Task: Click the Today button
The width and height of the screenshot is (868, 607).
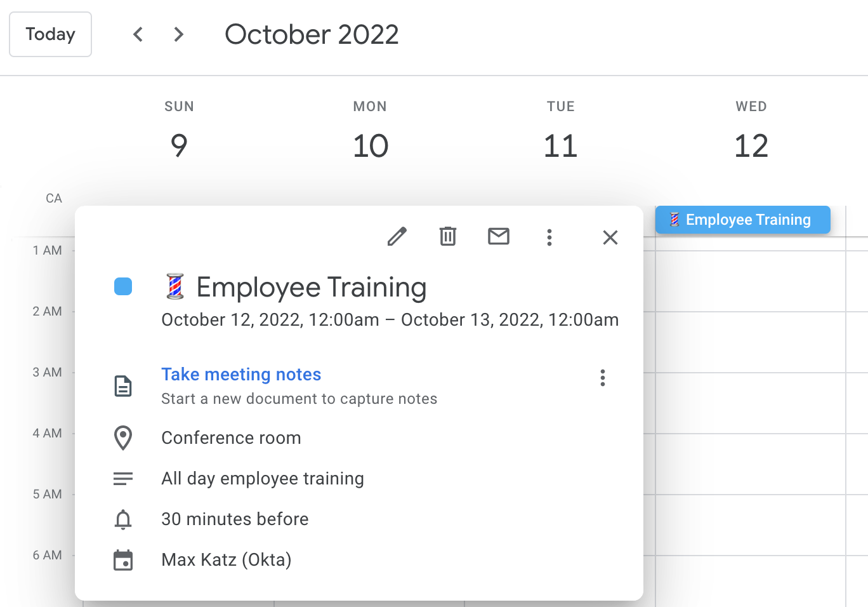Action: (x=50, y=34)
